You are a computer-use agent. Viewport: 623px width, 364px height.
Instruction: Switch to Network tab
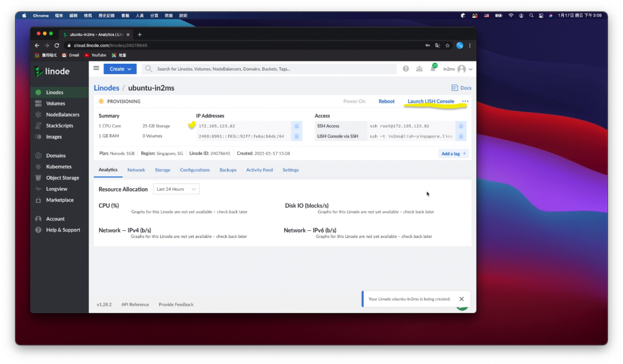pos(136,170)
